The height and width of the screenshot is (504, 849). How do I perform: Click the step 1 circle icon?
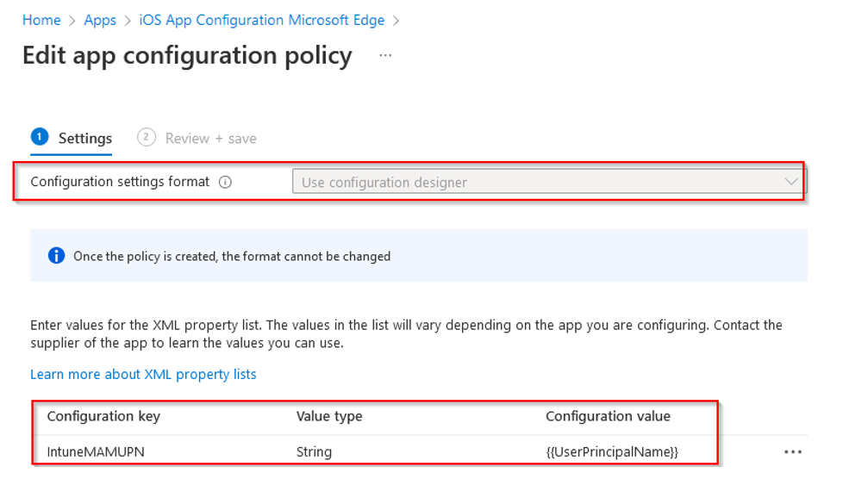39,137
